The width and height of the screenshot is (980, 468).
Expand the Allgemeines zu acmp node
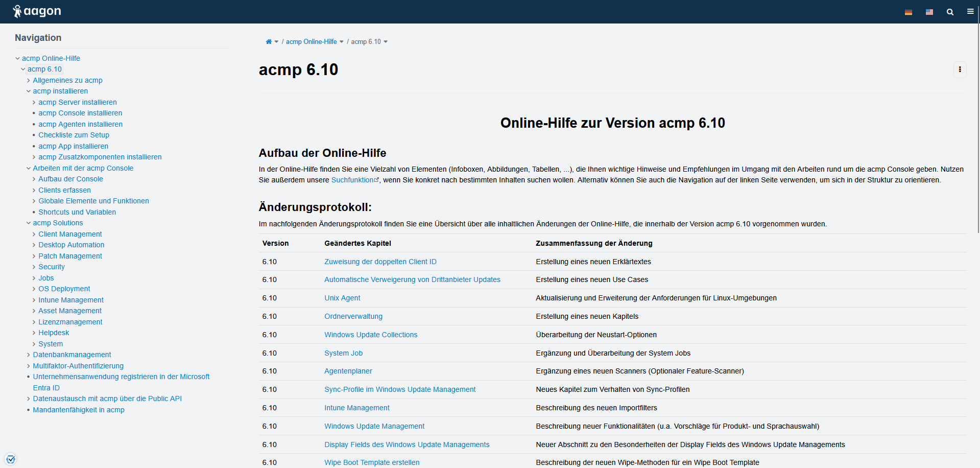coord(29,81)
